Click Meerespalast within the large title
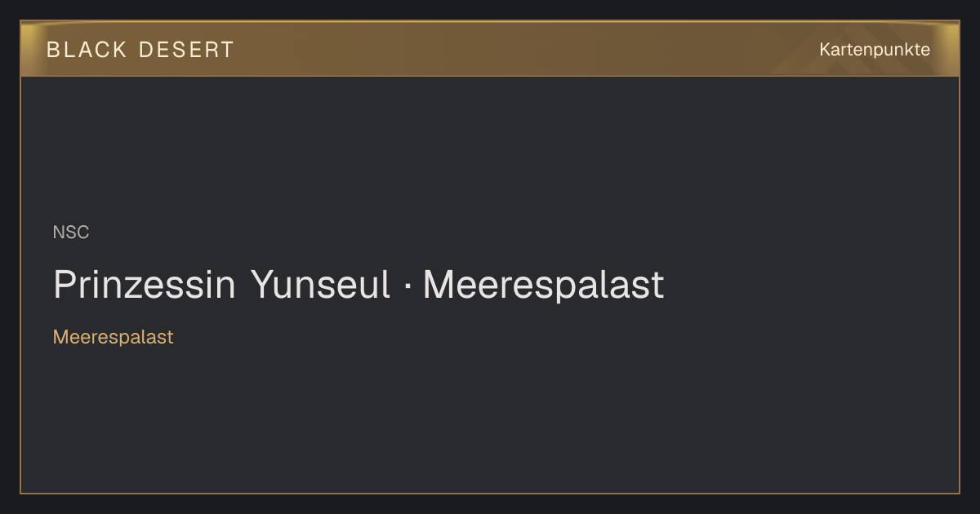The height and width of the screenshot is (514, 980). [543, 285]
